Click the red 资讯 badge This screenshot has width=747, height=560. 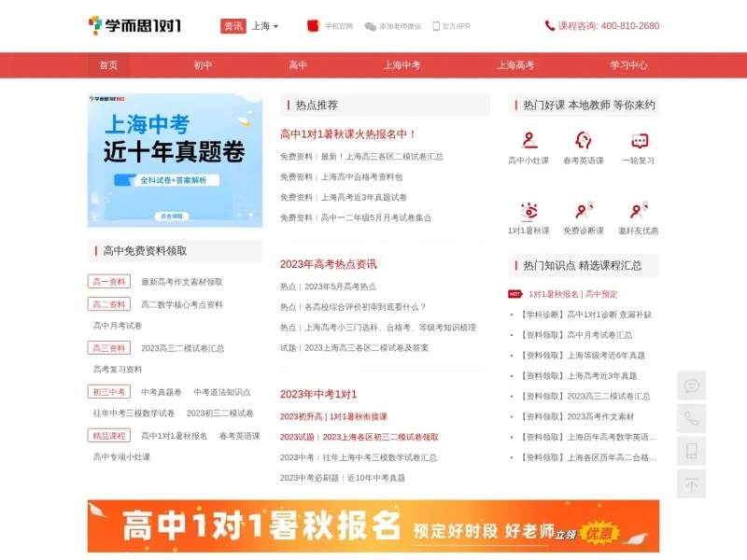click(233, 26)
